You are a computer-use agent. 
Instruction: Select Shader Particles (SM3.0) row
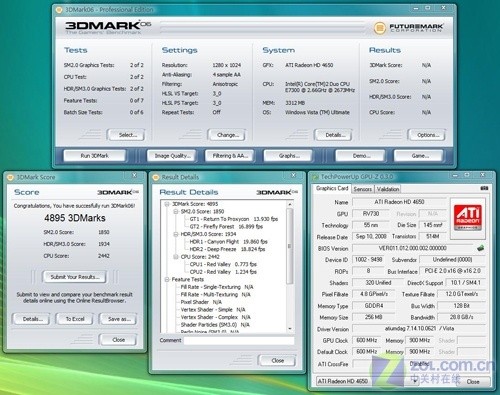click(x=215, y=325)
